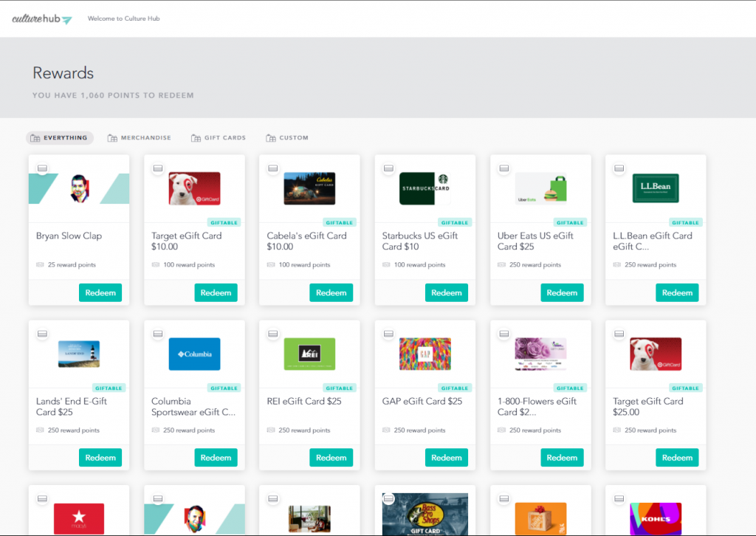Click the card-type icon on the REI card
Screen dimensions: 756x536
[273, 334]
